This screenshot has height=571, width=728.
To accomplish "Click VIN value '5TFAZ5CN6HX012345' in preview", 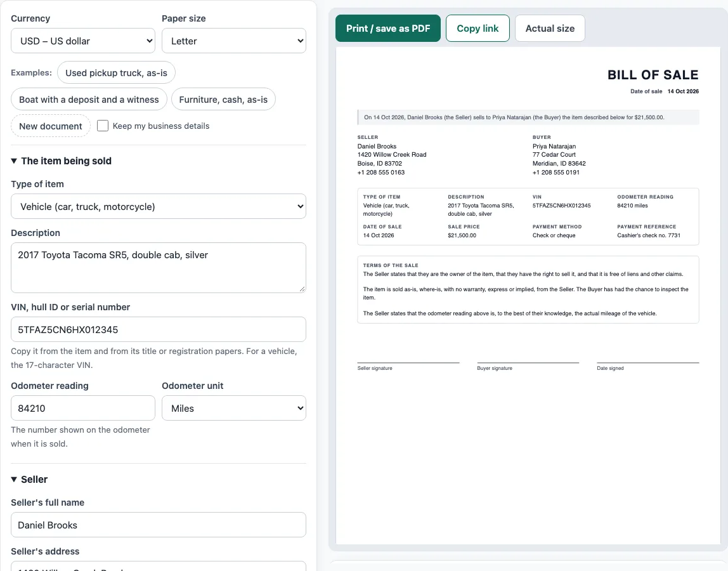I will coord(561,206).
